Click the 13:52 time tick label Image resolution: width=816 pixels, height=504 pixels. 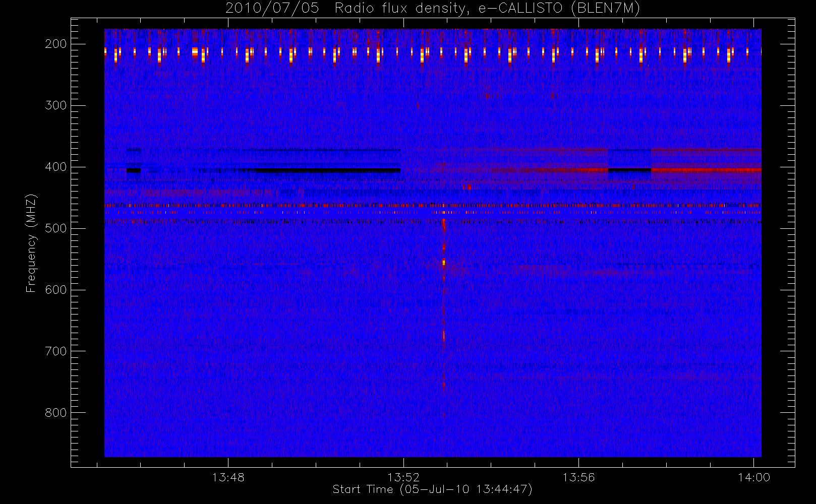pos(403,477)
